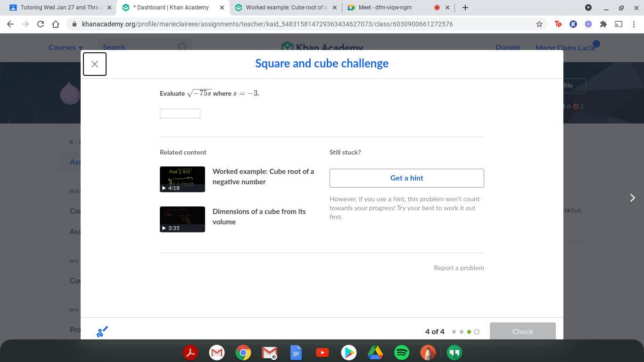The image size is (644, 362).
Task: Open Chrome's three-dot menu
Action: tap(635, 24)
